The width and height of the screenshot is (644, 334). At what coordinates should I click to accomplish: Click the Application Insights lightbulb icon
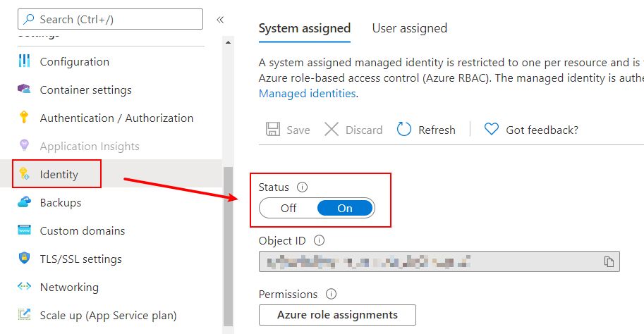(24, 145)
